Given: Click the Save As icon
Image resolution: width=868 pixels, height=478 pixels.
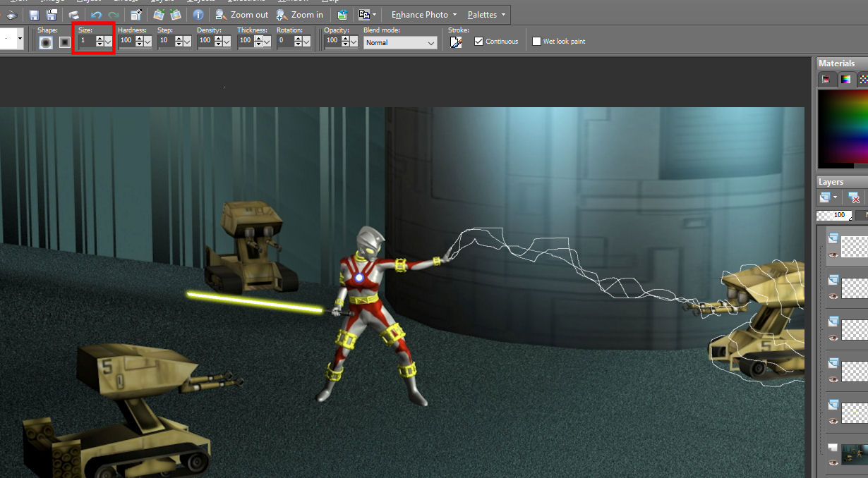Looking at the screenshot, I should coord(52,14).
